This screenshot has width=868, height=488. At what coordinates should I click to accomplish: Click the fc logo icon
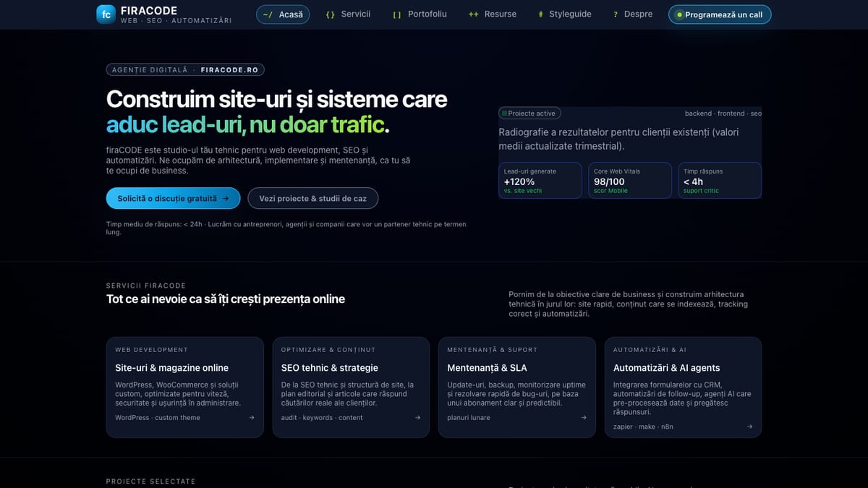point(106,14)
